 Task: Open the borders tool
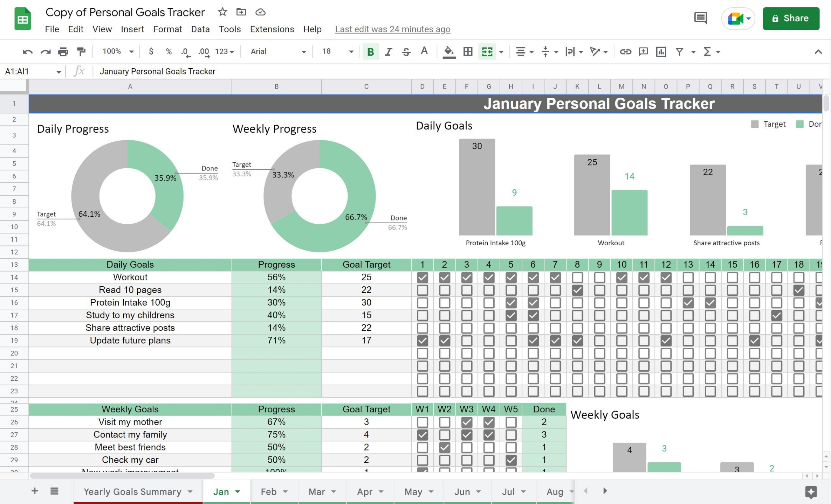tap(467, 51)
